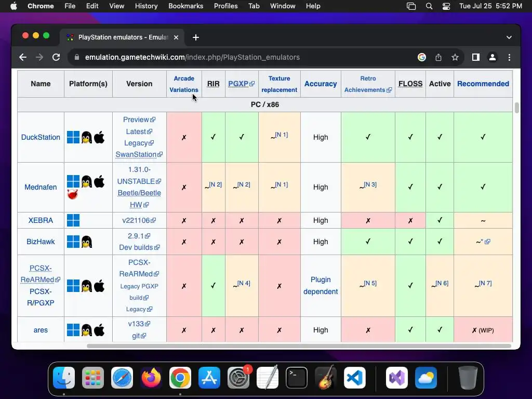This screenshot has height=399, width=532.
Task: Open a new browser tab
Action: [x=196, y=37]
